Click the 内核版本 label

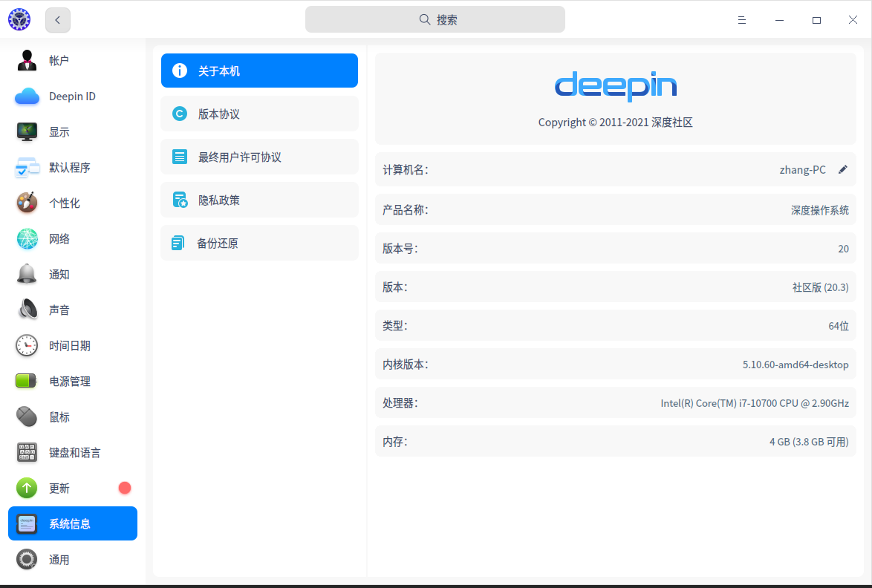coord(405,365)
